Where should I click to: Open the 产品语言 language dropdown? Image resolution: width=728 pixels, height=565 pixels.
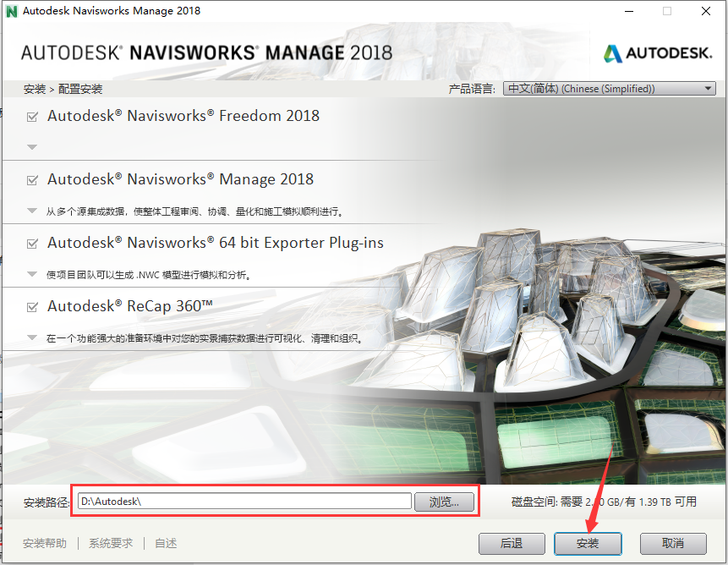[x=609, y=88]
